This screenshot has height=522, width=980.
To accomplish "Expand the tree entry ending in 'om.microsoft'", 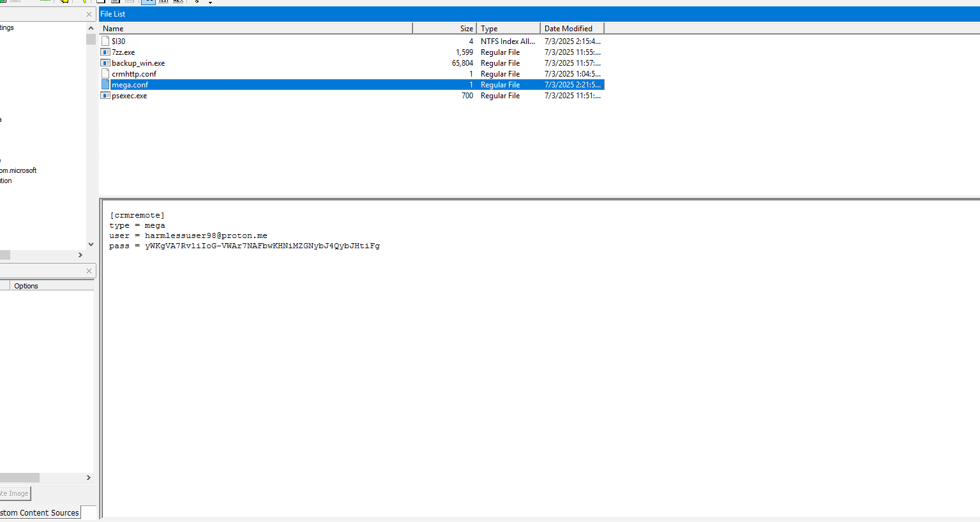I will tap(18, 170).
